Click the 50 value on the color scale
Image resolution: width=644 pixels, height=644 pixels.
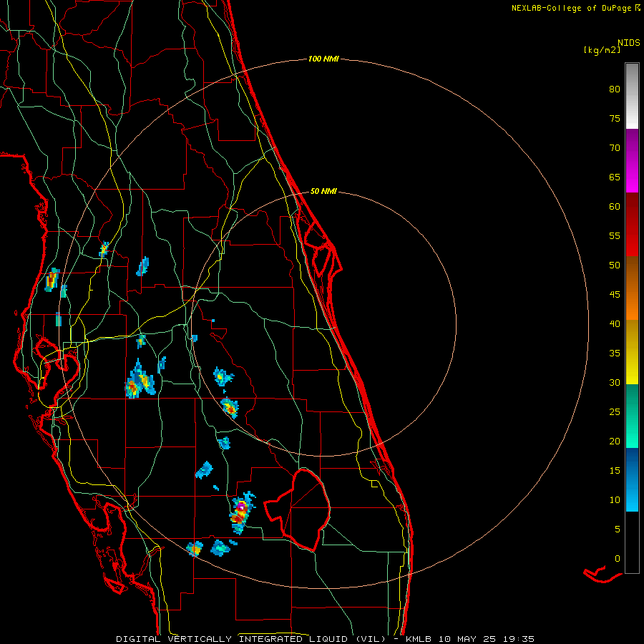click(615, 265)
